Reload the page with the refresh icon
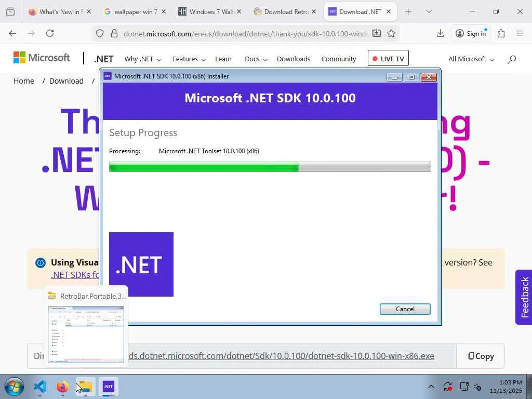Screen dimensions: 532x399 [x=50, y=33]
